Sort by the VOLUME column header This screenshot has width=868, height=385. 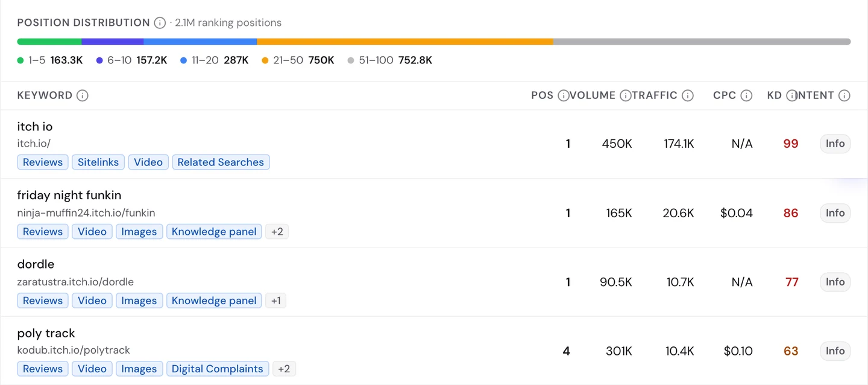pos(593,95)
